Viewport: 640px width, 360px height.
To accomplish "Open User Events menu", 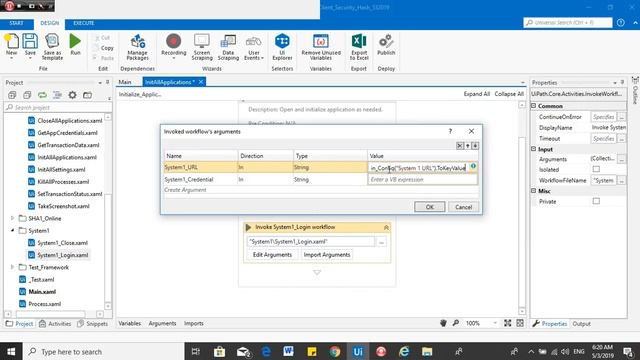I will coord(253,47).
